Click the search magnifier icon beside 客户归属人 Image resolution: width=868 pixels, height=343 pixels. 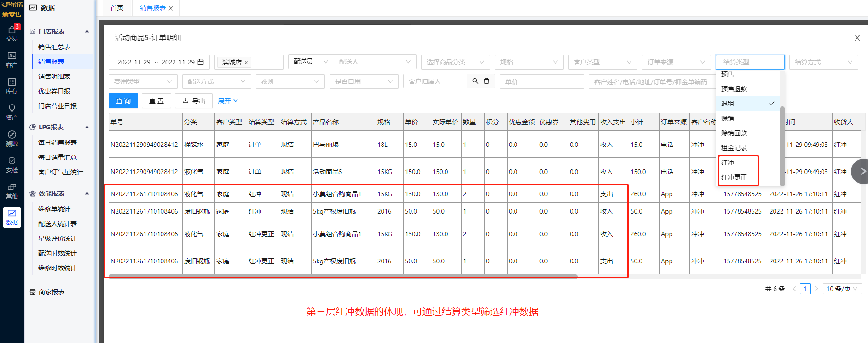pos(475,81)
